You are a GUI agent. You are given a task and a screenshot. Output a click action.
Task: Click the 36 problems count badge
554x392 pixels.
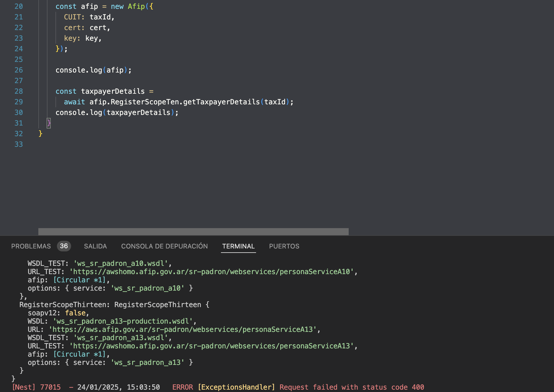click(64, 246)
